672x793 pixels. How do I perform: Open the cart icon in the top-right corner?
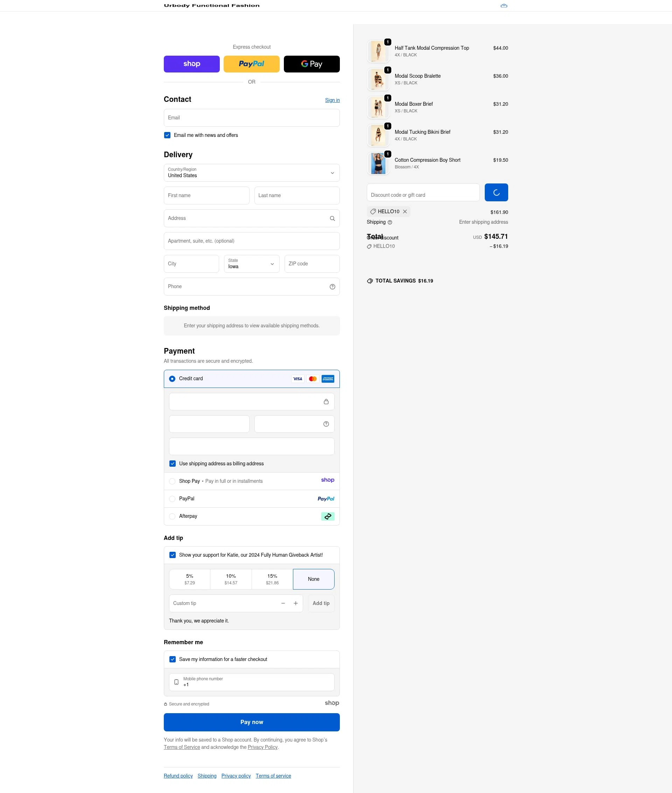504,5
